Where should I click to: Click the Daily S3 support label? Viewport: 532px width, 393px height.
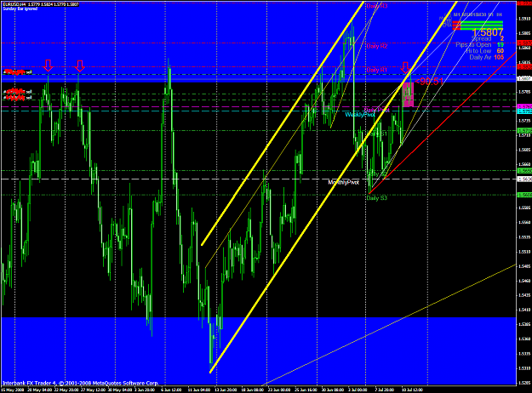pyautogui.click(x=376, y=198)
